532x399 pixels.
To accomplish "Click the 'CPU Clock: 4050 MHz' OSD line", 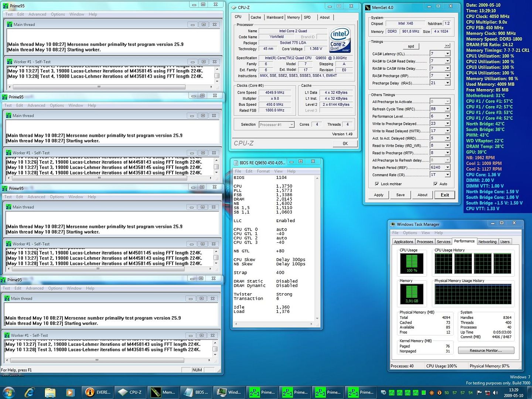I will (x=488, y=16).
